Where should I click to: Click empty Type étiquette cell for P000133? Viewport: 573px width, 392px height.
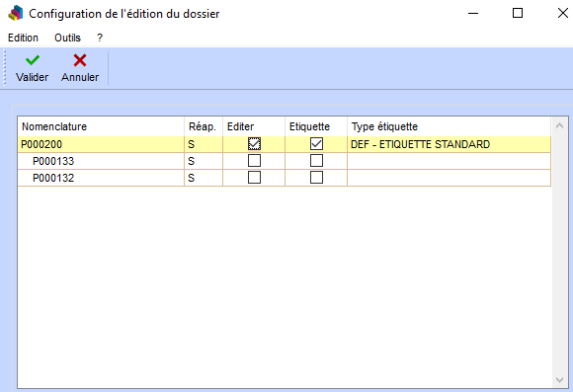(449, 161)
